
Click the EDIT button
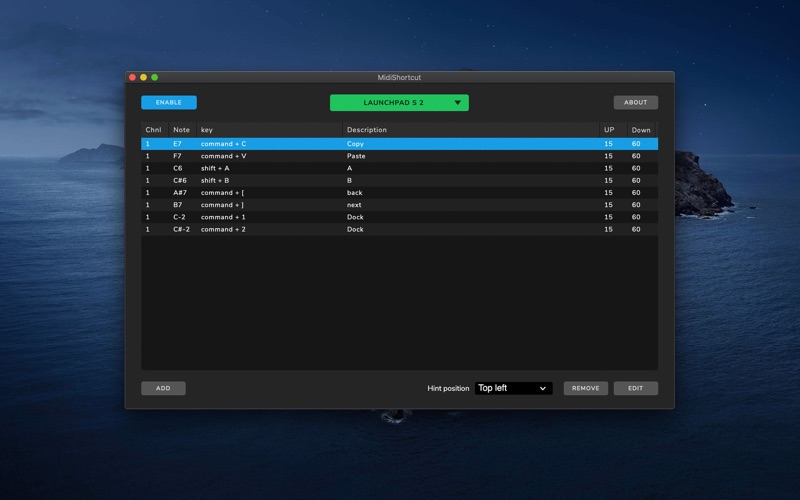pyautogui.click(x=636, y=388)
